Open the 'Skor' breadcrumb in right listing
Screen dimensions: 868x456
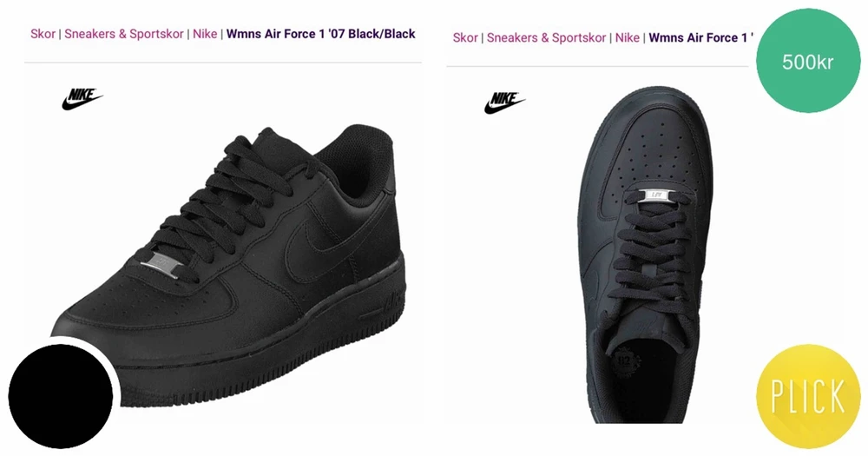click(x=465, y=37)
